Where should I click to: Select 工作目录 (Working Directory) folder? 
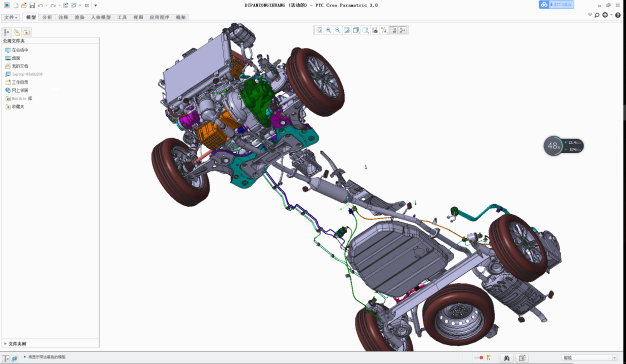pyautogui.click(x=16, y=82)
